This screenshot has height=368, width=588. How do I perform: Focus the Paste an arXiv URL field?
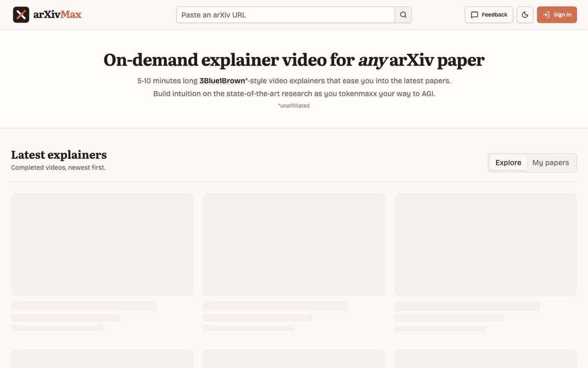(x=286, y=15)
